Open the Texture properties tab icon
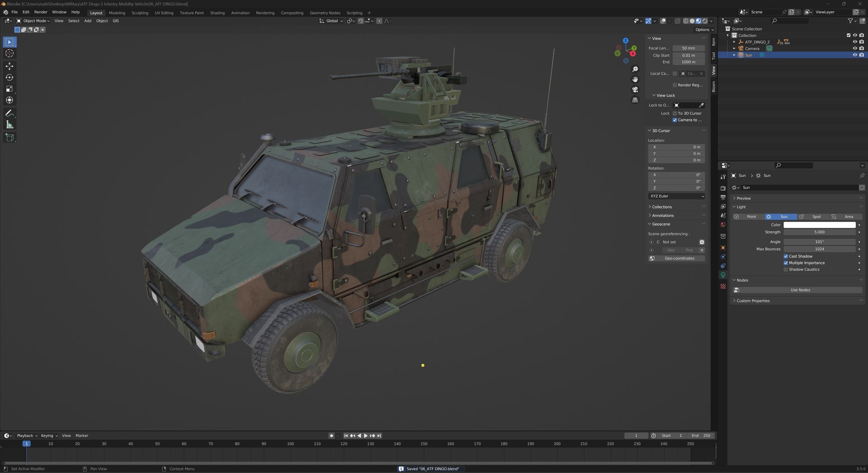The height and width of the screenshot is (473, 868). (723, 286)
